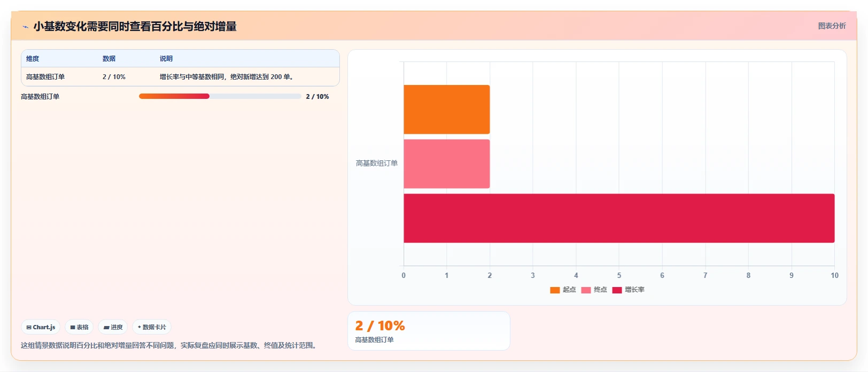The height and width of the screenshot is (372, 868).
Task: Click the 数据 column header
Action: 109,59
